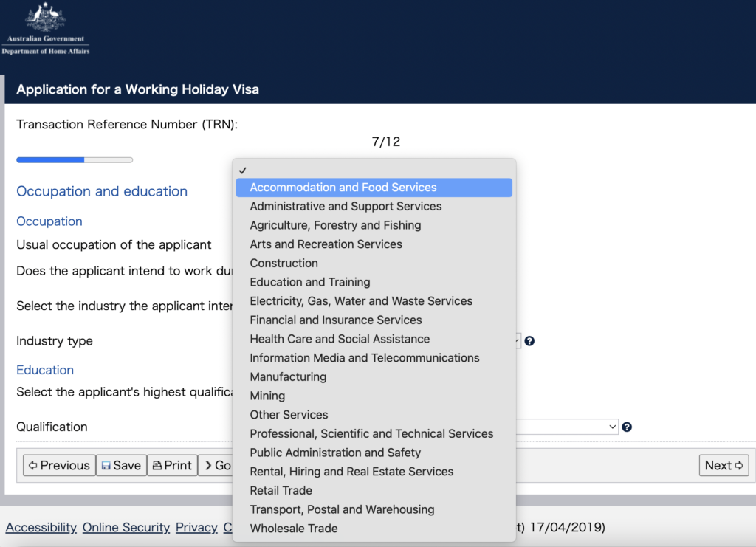Pick Education and Training industry
The height and width of the screenshot is (547, 756).
coord(309,282)
